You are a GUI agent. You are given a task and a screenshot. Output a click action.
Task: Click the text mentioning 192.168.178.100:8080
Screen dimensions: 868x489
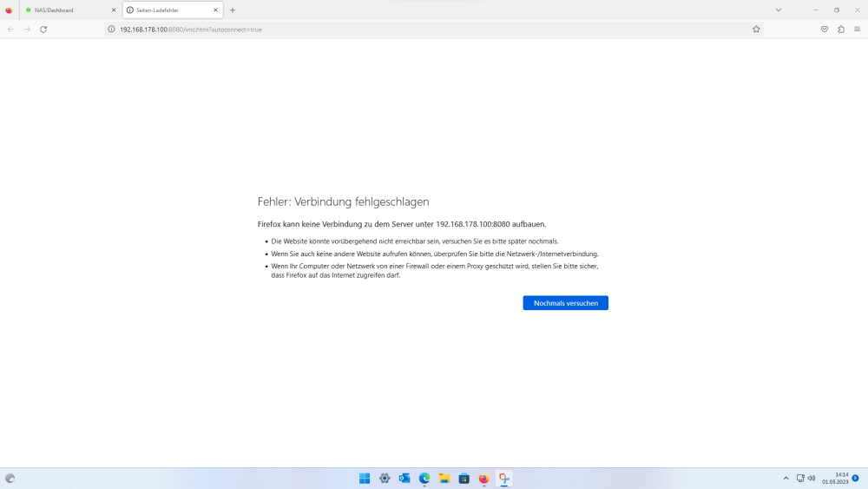click(x=402, y=224)
